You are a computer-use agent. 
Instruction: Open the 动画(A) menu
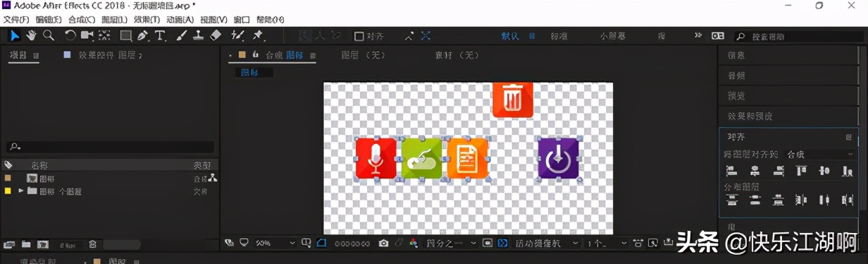(180, 20)
